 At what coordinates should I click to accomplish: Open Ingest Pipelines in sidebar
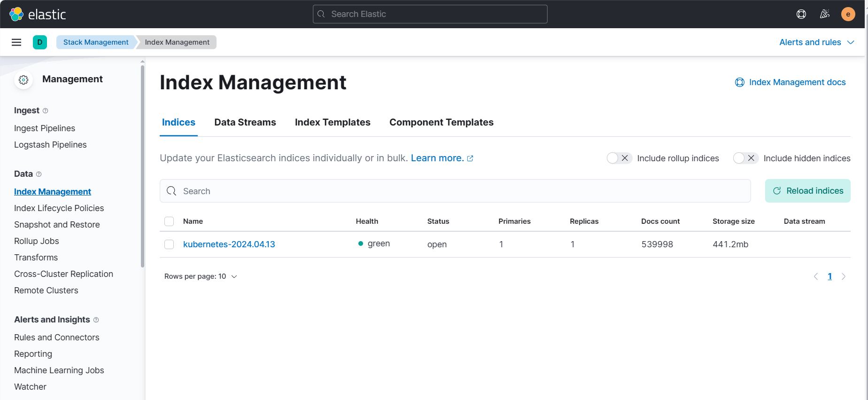point(45,128)
